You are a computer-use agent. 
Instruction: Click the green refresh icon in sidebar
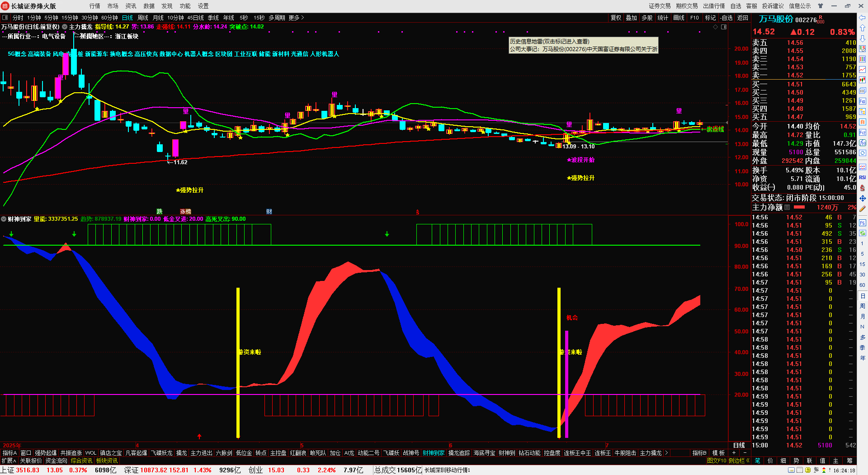click(863, 233)
